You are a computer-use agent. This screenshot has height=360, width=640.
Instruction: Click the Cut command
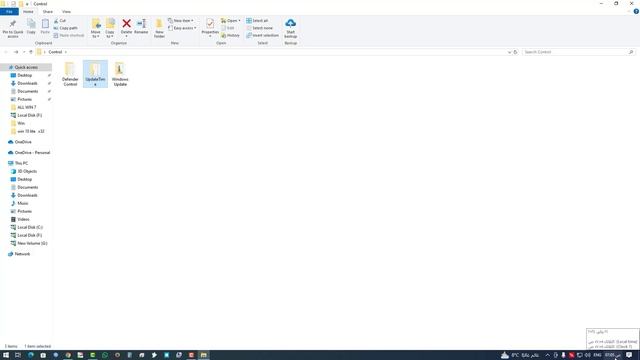(x=60, y=20)
